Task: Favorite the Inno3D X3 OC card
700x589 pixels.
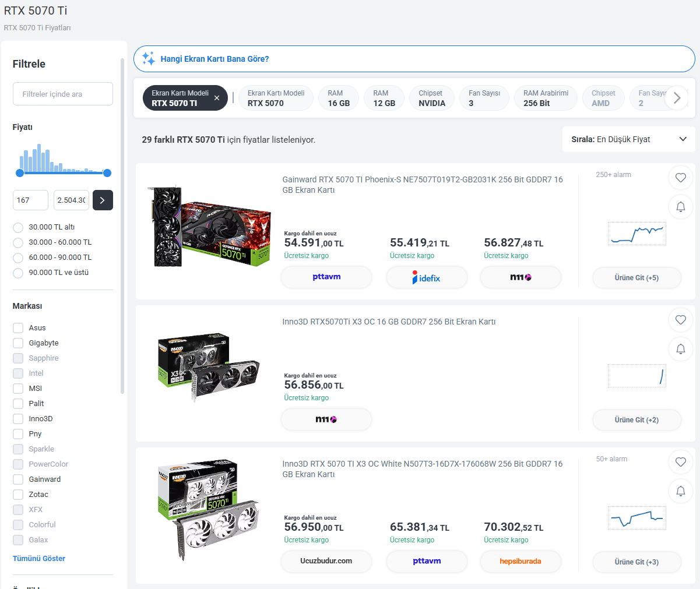Action: pyautogui.click(x=681, y=320)
